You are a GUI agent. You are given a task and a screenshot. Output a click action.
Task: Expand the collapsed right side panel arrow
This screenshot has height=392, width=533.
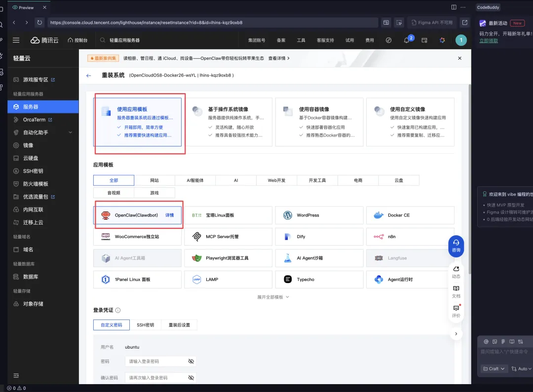pyautogui.click(x=456, y=334)
